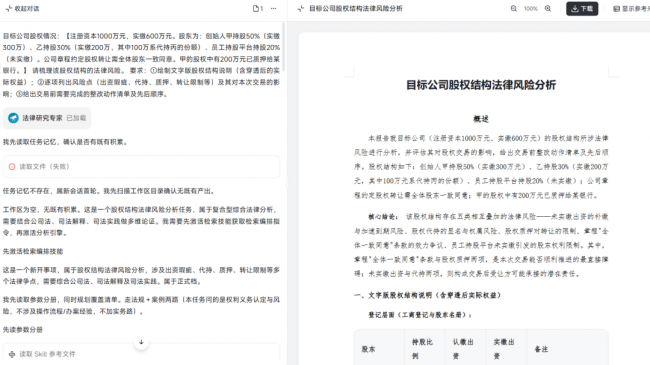The width and height of the screenshot is (650, 365).
Task: Collapse the conversation with 收起对话
Action: pyautogui.click(x=23, y=8)
